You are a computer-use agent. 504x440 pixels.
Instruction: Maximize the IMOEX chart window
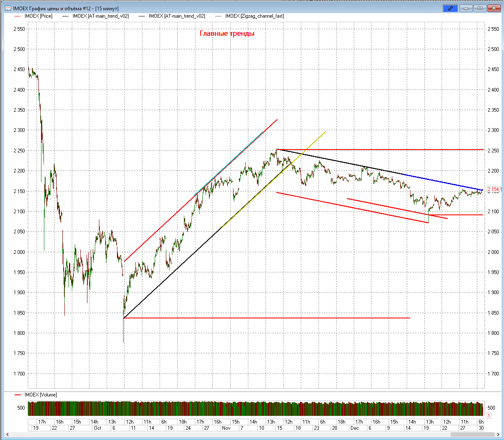(x=479, y=8)
